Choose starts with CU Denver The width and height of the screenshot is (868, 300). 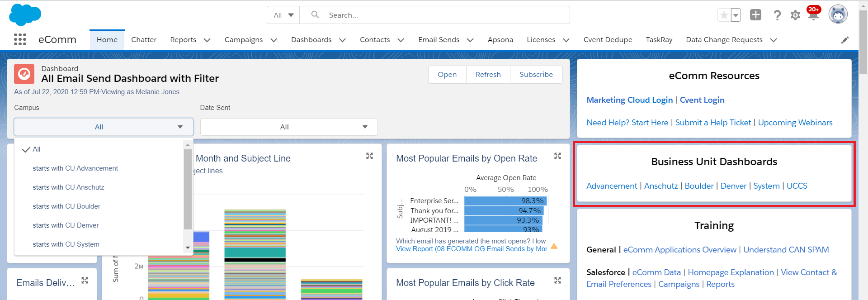[99, 225]
